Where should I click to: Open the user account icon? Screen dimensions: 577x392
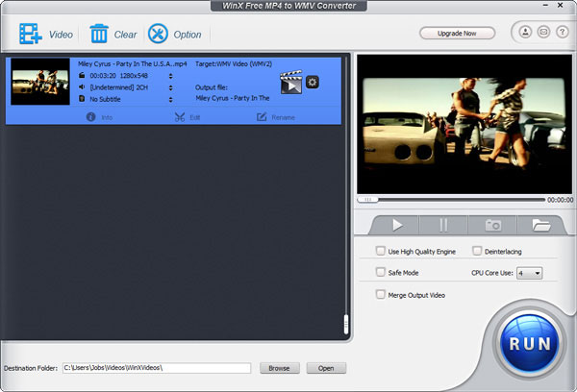[x=525, y=32]
